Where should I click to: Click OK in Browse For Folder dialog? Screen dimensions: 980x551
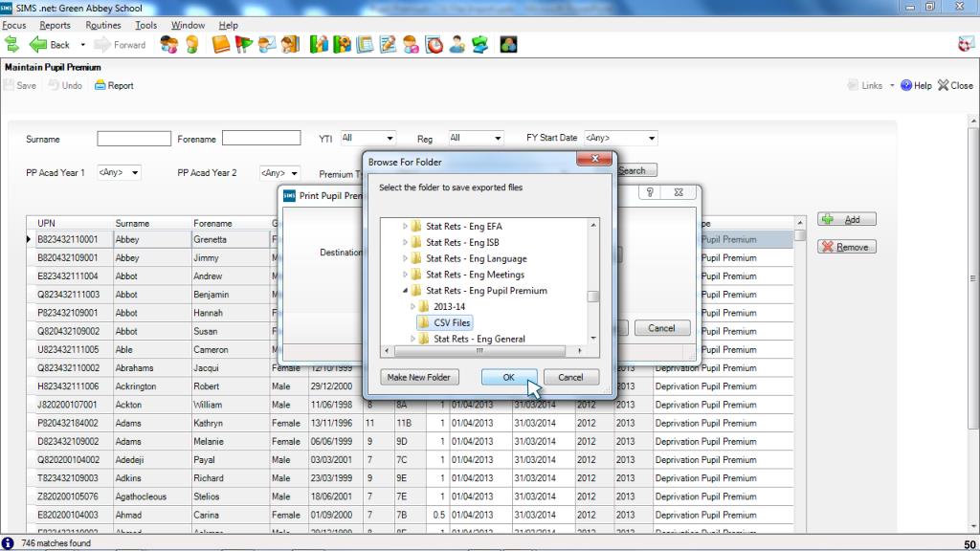pyautogui.click(x=508, y=377)
